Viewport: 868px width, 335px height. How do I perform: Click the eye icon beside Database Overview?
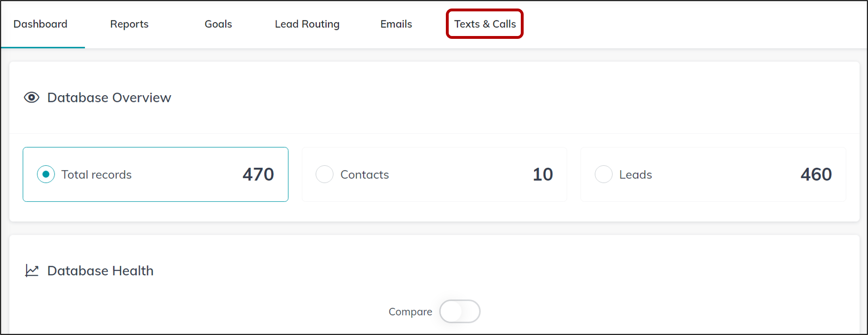(x=32, y=98)
